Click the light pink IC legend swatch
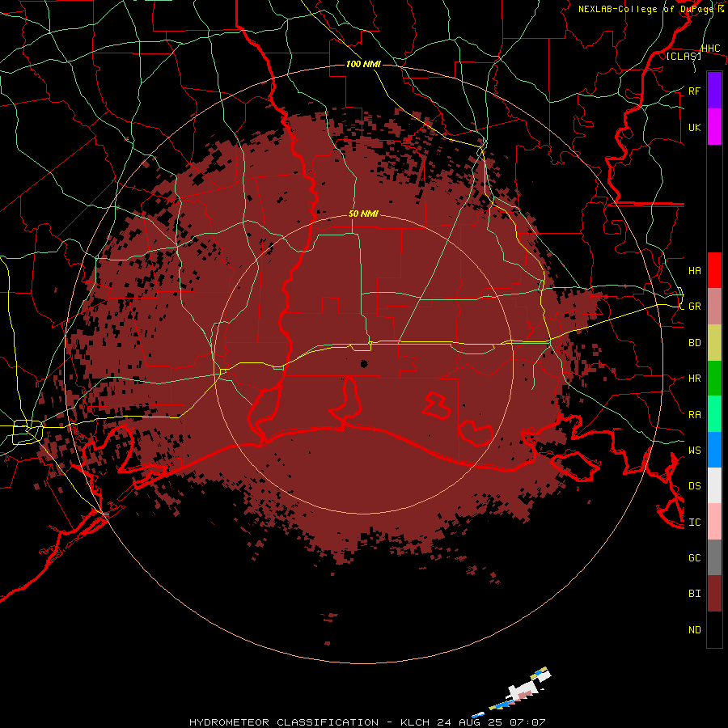This screenshot has height=728, width=728. point(714,522)
